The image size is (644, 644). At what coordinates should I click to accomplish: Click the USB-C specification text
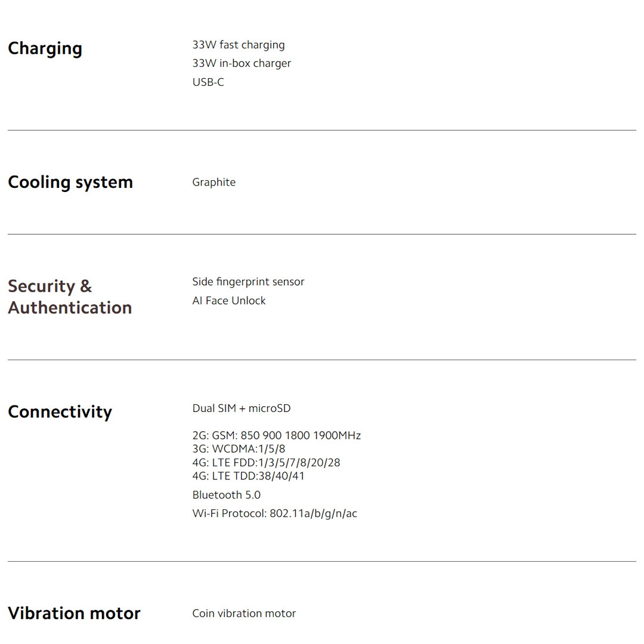tap(208, 82)
